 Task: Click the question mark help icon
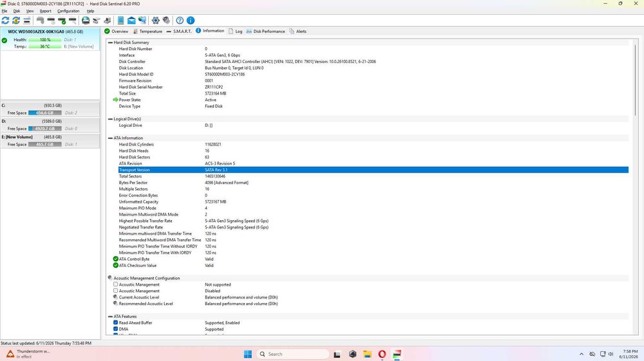[x=180, y=20]
